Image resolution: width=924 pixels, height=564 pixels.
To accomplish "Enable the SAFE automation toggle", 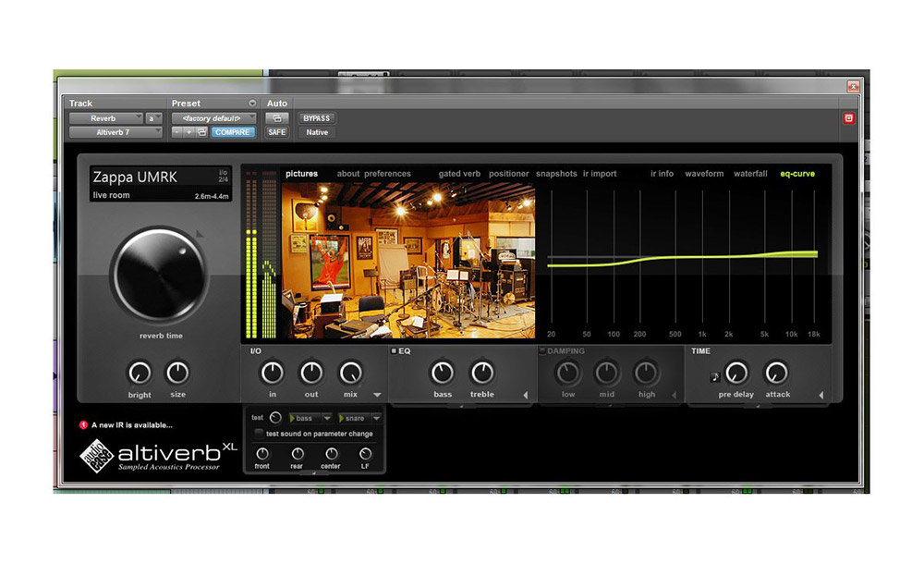I will 277,132.
